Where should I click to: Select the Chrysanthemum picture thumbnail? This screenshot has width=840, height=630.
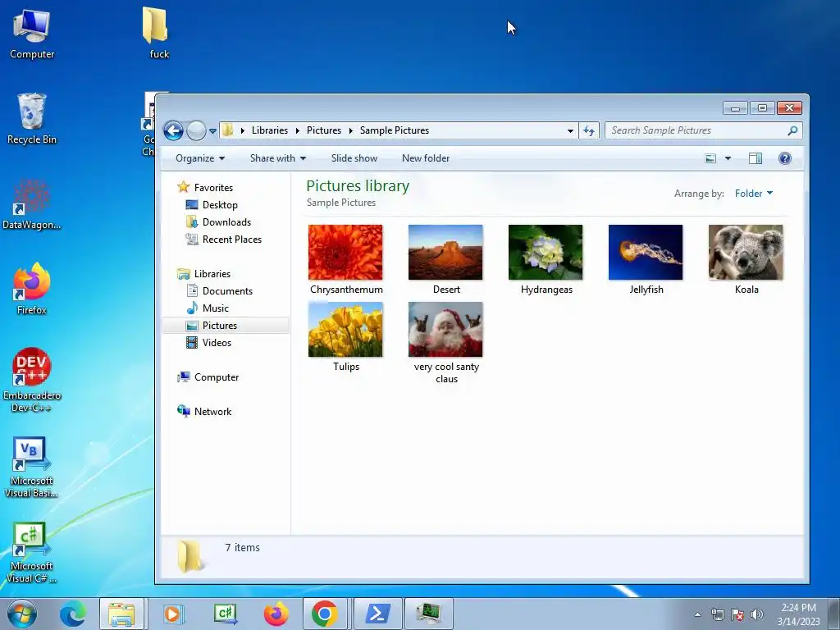click(345, 253)
